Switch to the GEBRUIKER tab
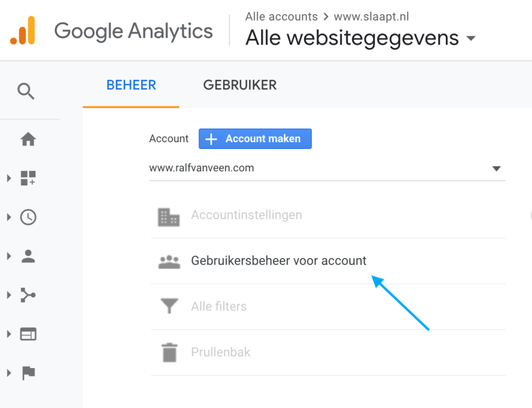 (x=240, y=85)
